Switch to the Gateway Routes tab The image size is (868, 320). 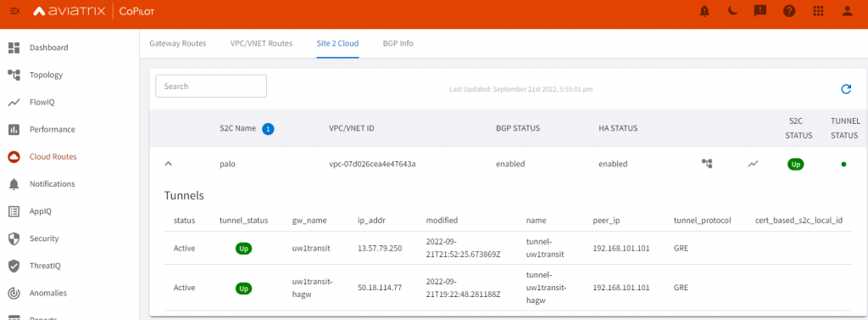click(x=178, y=43)
